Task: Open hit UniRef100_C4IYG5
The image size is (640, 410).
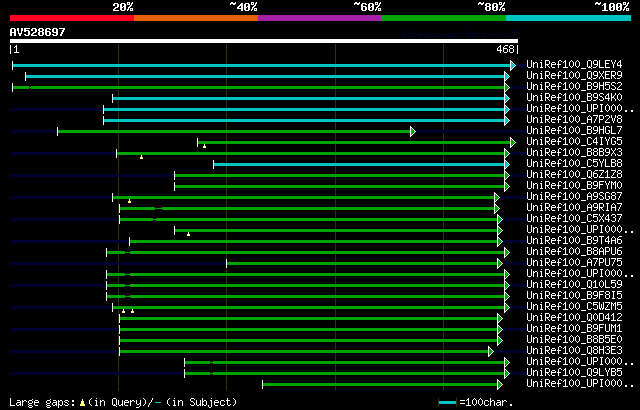Action: (574, 142)
